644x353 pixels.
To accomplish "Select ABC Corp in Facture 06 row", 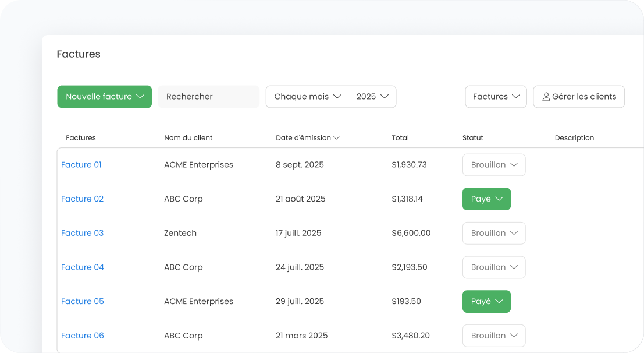I will tap(183, 336).
